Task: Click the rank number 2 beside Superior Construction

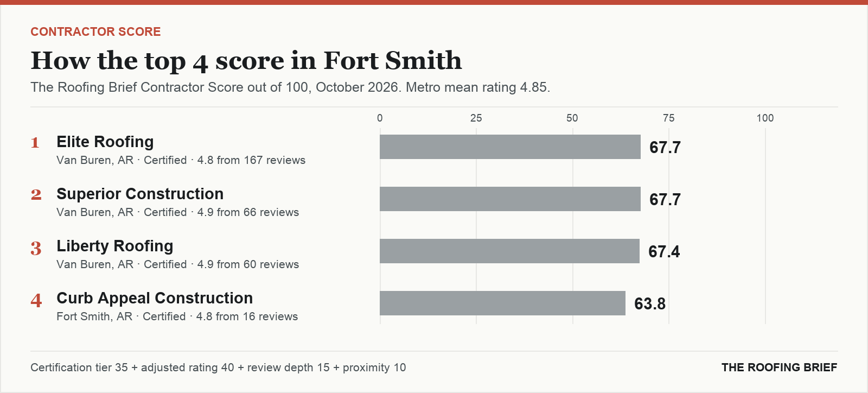Action: click(36, 195)
